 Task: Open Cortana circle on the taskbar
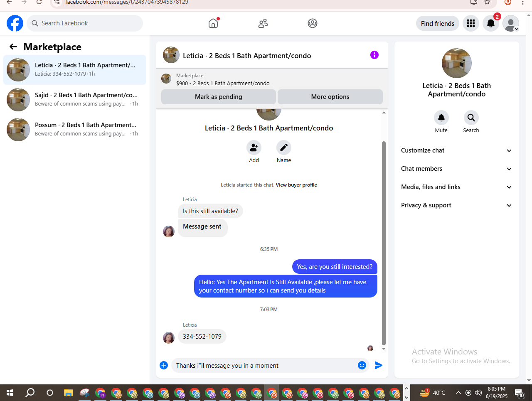[50, 393]
